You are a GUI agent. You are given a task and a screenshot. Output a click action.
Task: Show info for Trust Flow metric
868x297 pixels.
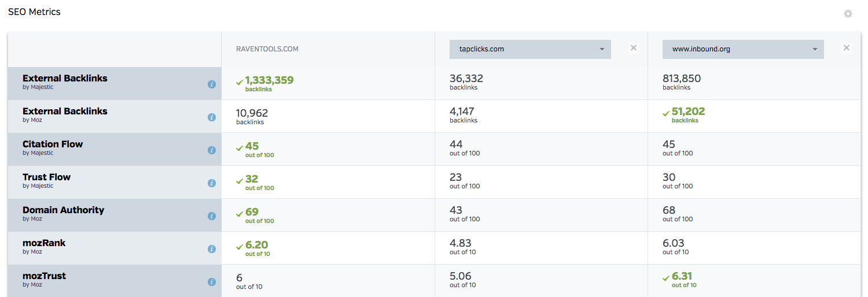(x=212, y=183)
